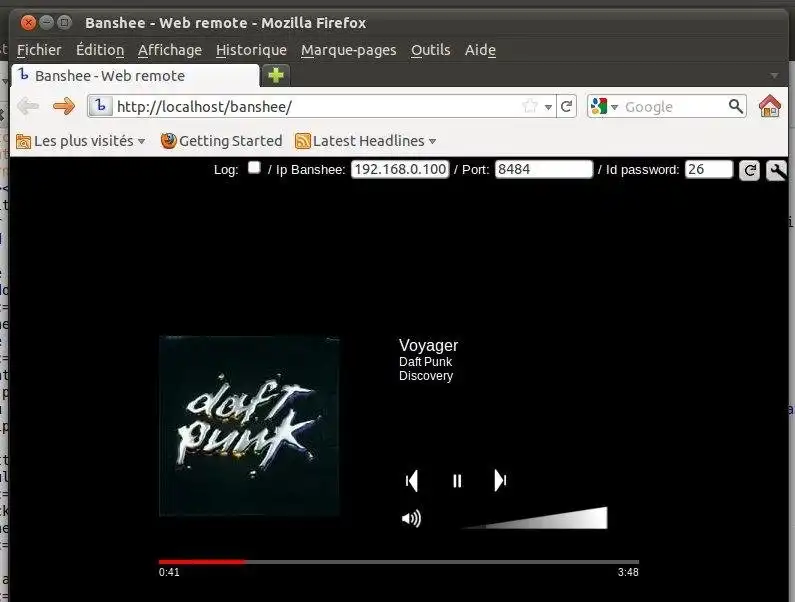
Task: Click the site identity icon in address bar
Action: (100, 106)
